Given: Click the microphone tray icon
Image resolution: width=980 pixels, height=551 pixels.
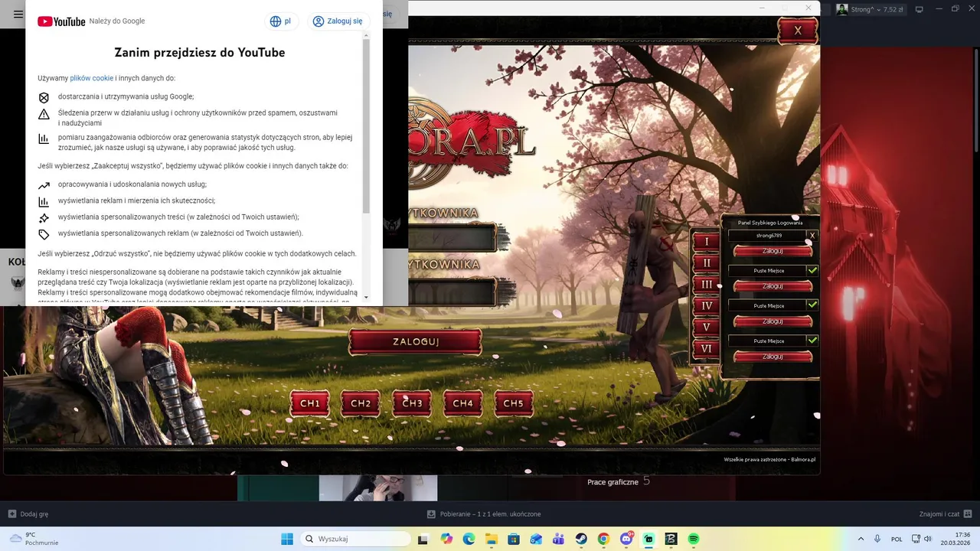Looking at the screenshot, I should point(877,539).
